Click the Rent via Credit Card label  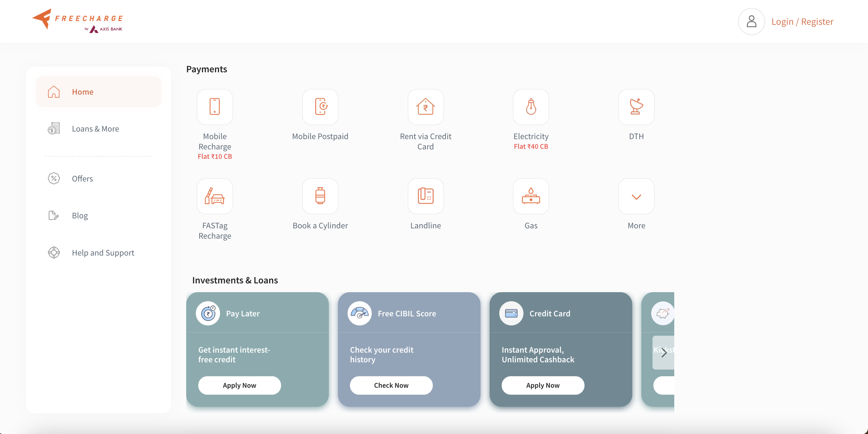[426, 141]
